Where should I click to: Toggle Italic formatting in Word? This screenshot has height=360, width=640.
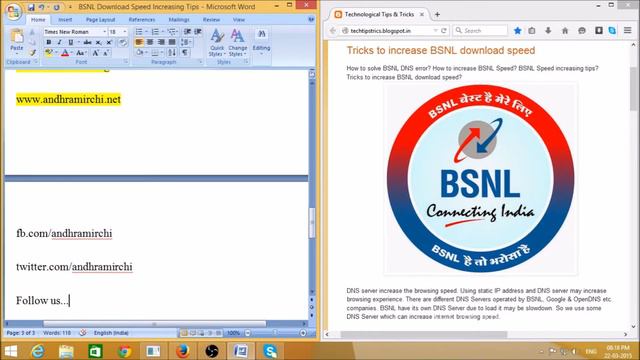pyautogui.click(x=60, y=42)
